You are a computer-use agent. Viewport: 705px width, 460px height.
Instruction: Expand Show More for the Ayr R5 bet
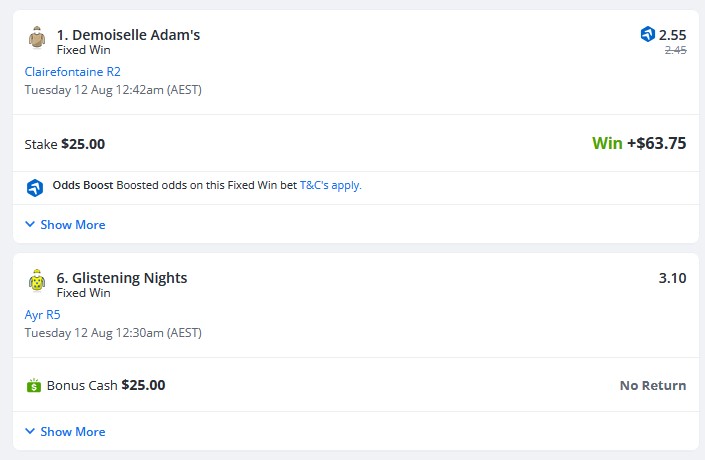tap(65, 431)
